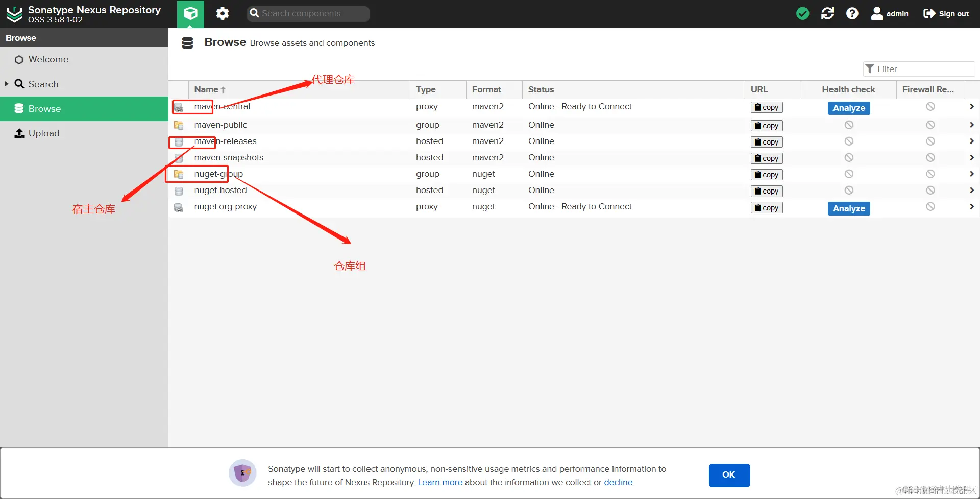Analyze health check for maven-central

[x=849, y=108]
